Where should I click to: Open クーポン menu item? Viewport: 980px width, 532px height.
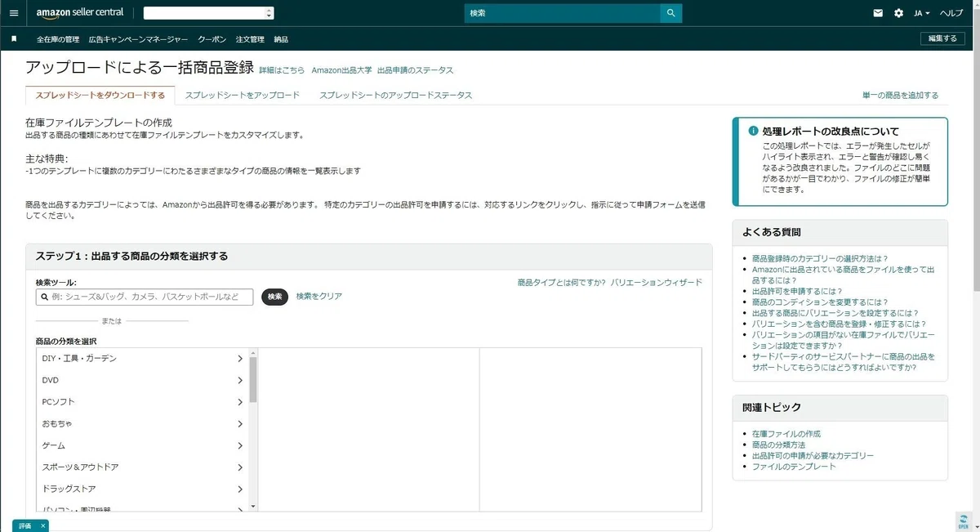212,39
